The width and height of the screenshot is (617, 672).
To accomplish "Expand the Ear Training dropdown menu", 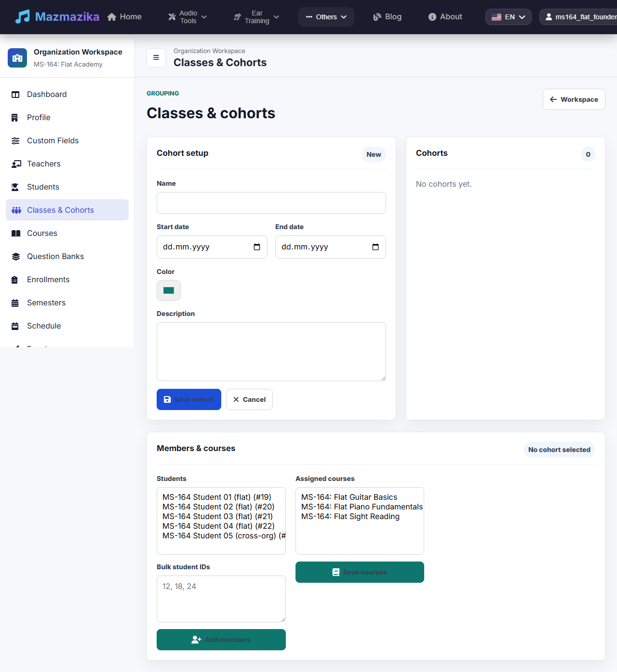I will click(256, 17).
